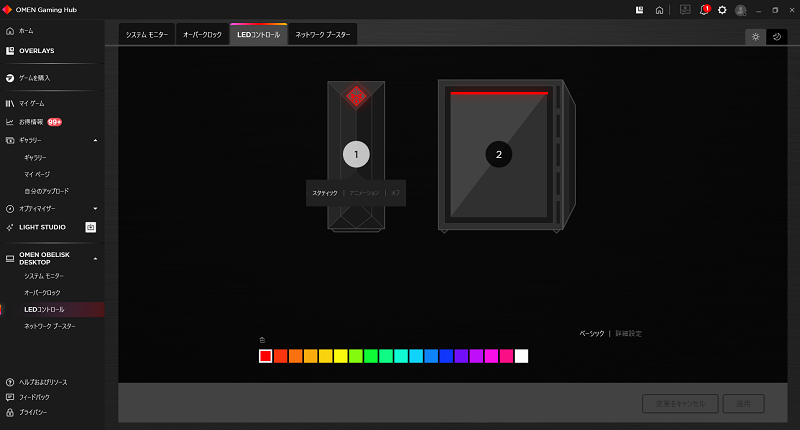Image resolution: width=800 pixels, height=430 pixels.
Task: Open the notifications bell icon
Action: click(x=704, y=9)
